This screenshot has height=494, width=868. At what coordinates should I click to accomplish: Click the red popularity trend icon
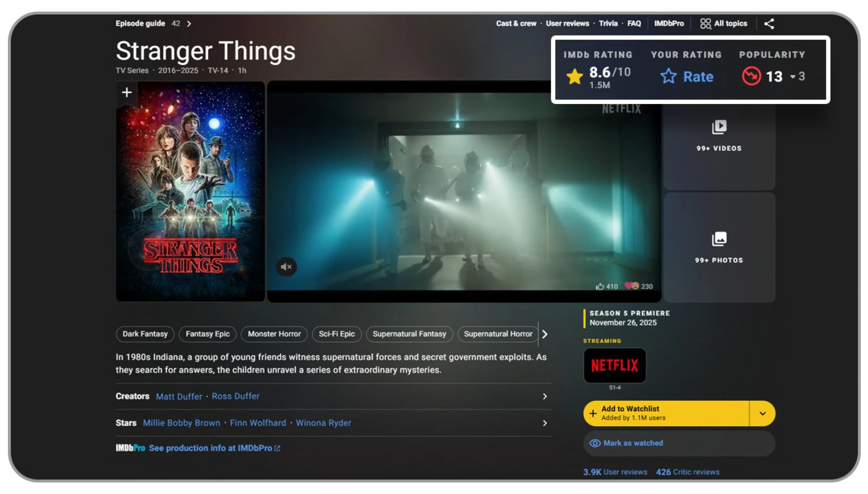point(751,76)
